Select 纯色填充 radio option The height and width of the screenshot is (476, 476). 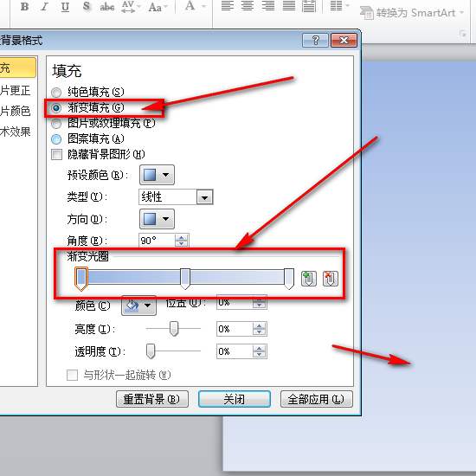click(56, 92)
